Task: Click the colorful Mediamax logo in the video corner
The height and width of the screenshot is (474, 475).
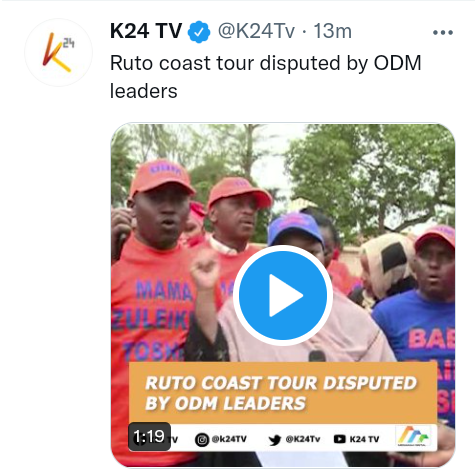Action: [x=413, y=436]
